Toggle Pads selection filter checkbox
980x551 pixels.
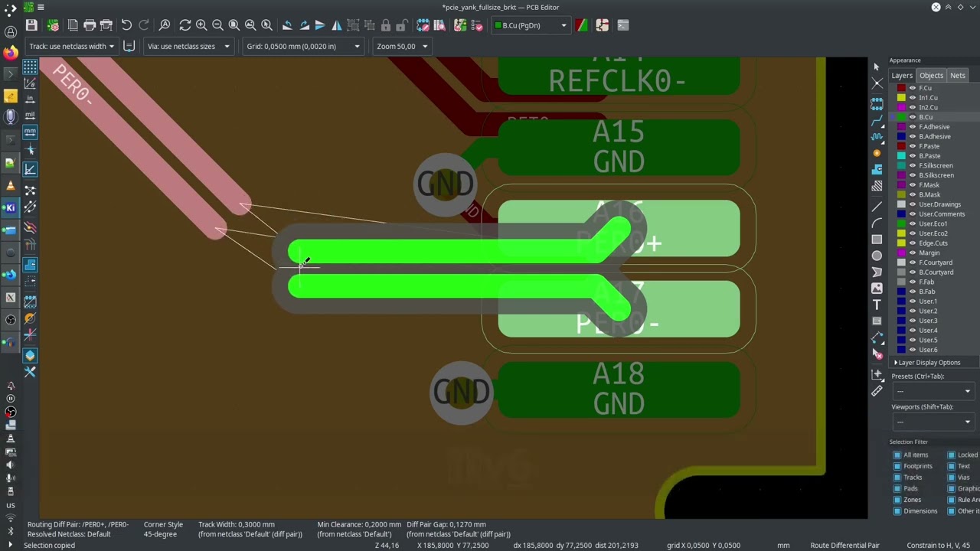click(x=897, y=488)
